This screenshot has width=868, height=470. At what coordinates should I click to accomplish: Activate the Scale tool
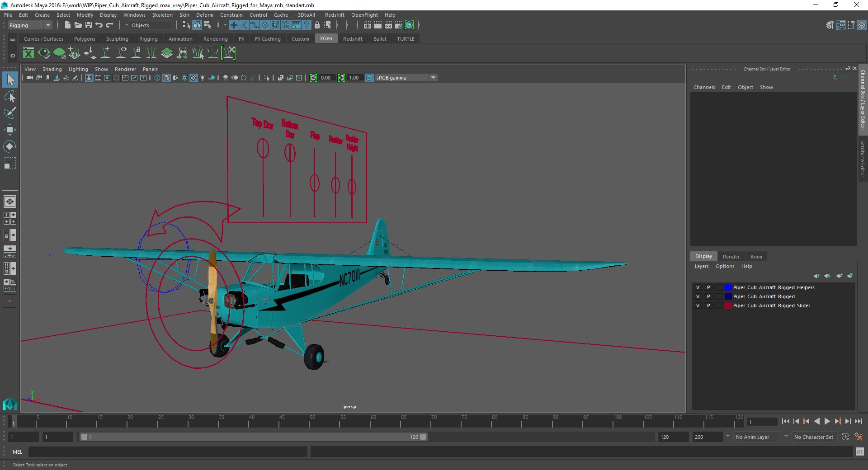(9, 163)
